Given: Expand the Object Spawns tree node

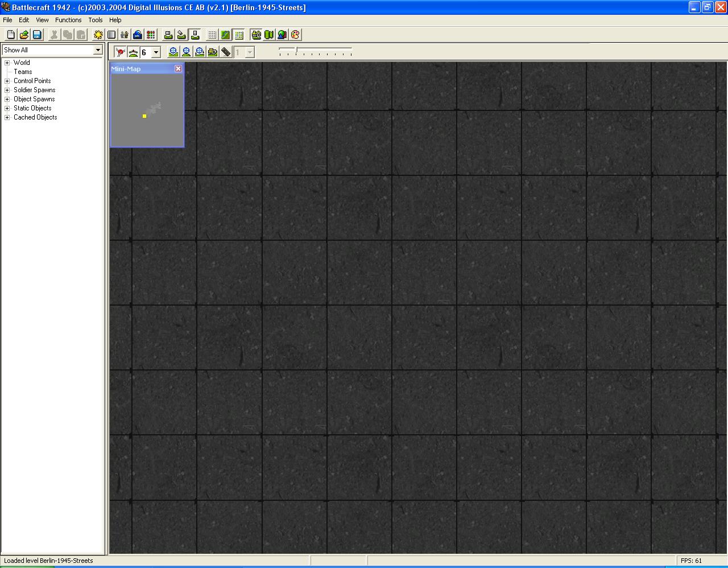Looking at the screenshot, I should (7, 99).
